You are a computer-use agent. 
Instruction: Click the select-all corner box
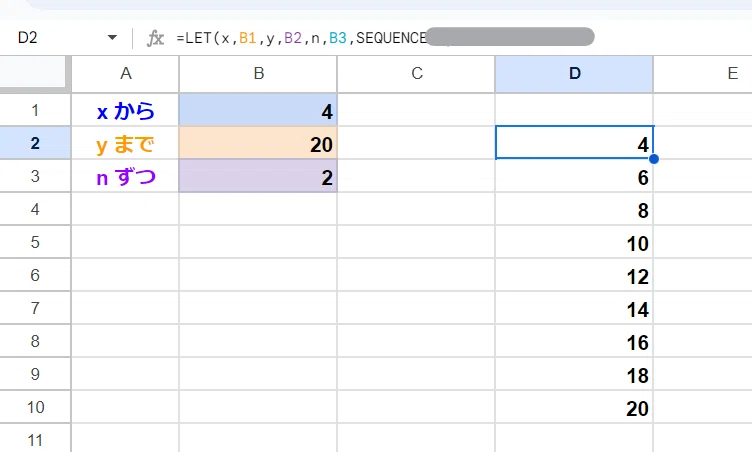coord(33,72)
